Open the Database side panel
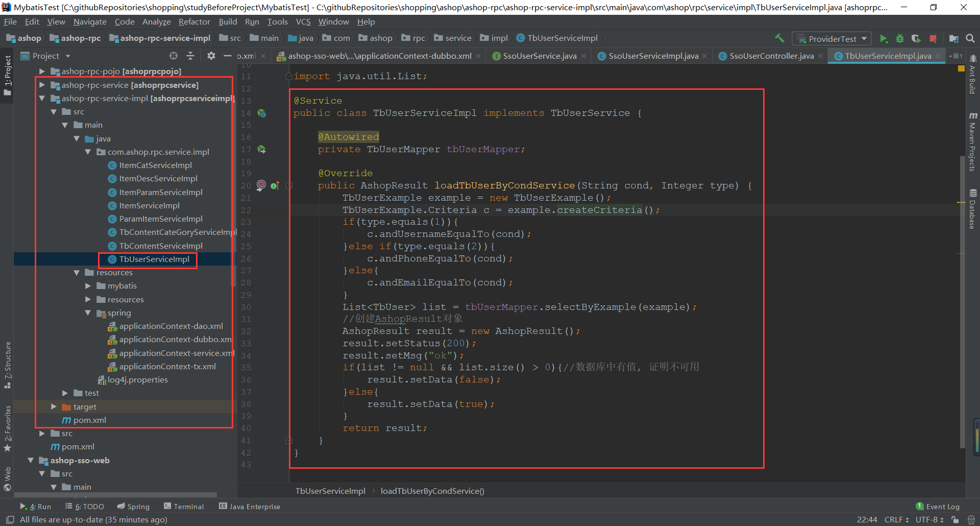Image resolution: width=980 pixels, height=526 pixels. pyautogui.click(x=972, y=209)
